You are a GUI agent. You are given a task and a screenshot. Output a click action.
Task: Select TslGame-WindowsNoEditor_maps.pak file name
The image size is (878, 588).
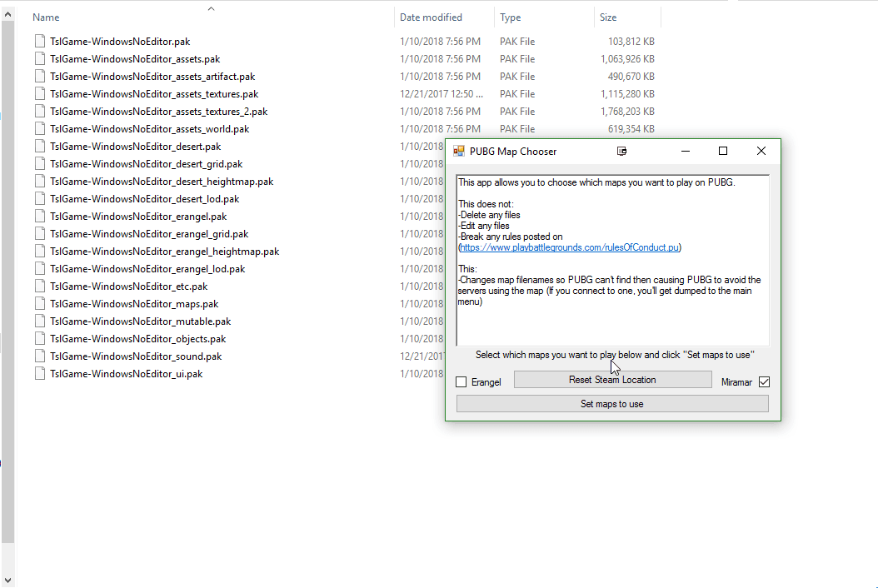(134, 303)
